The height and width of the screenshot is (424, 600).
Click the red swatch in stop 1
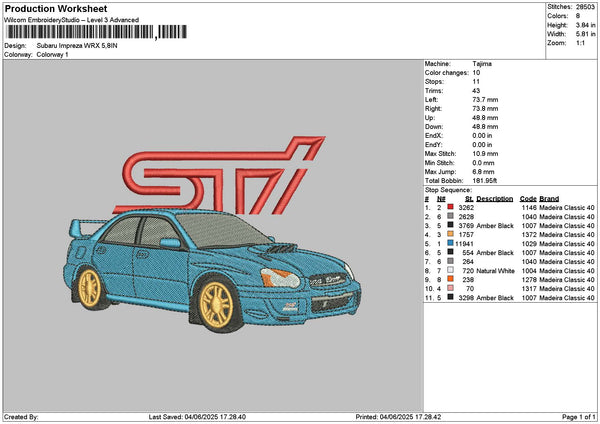pyautogui.click(x=452, y=207)
